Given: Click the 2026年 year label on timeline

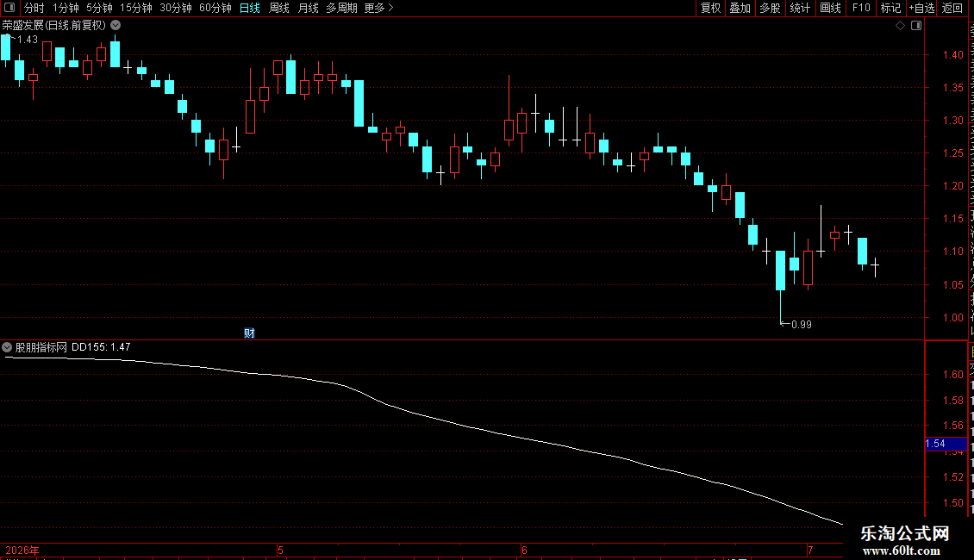Looking at the screenshot, I should [x=22, y=550].
